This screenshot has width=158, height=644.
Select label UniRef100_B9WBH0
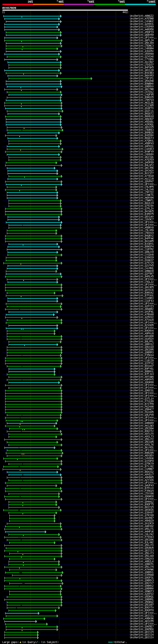(142, 84)
